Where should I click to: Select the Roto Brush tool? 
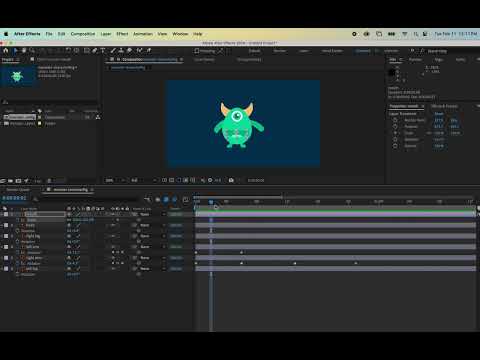point(139,51)
